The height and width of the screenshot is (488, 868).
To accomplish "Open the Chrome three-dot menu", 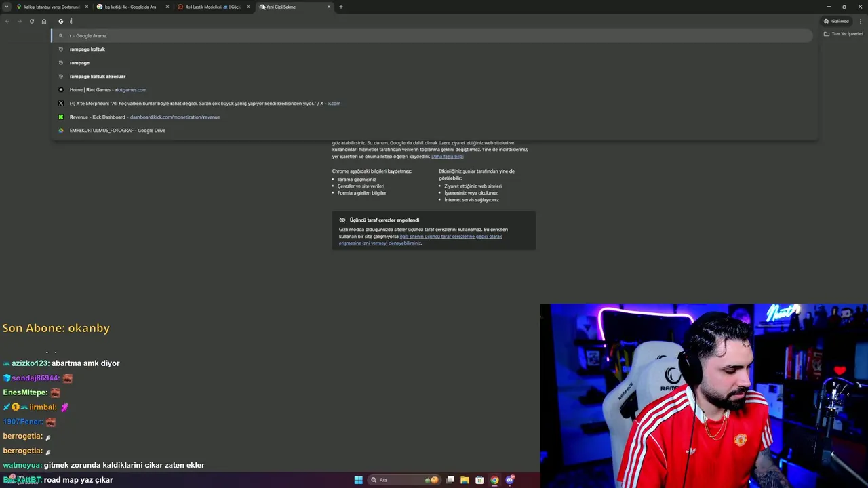I will click(861, 21).
